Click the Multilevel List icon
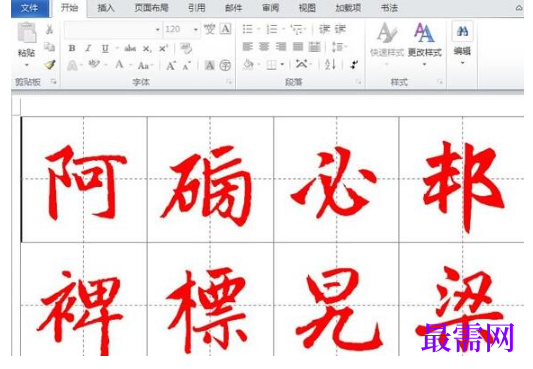This screenshot has width=533, height=369. click(x=297, y=30)
